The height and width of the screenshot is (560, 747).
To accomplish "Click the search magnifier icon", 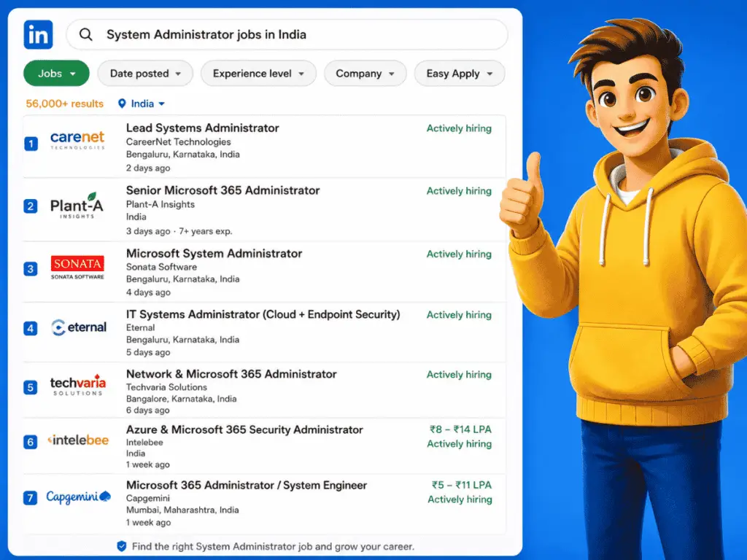I will tap(86, 34).
